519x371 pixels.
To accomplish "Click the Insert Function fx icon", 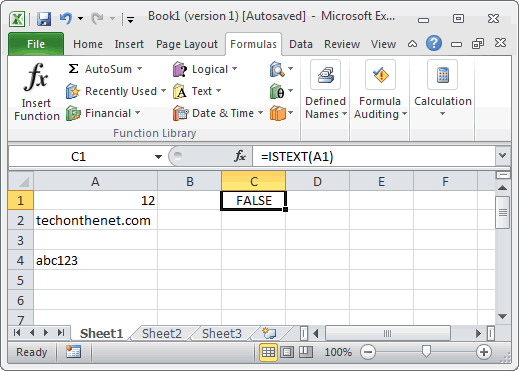I will 36,78.
